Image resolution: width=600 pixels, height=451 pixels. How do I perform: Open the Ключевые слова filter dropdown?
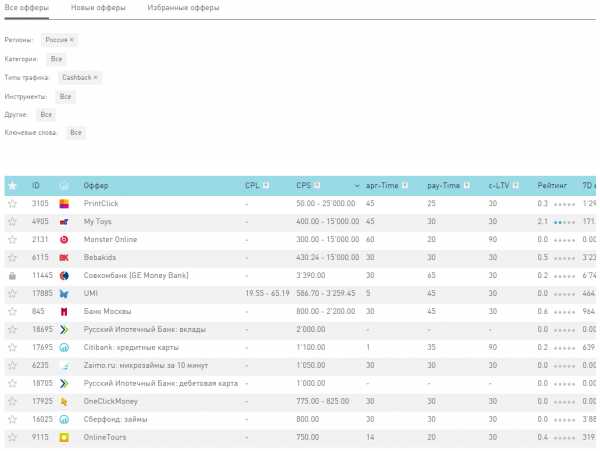76,132
